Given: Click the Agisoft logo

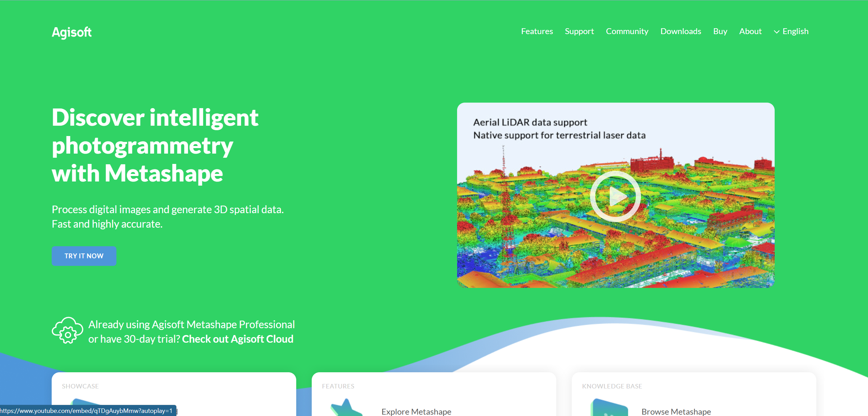Looking at the screenshot, I should [x=72, y=32].
